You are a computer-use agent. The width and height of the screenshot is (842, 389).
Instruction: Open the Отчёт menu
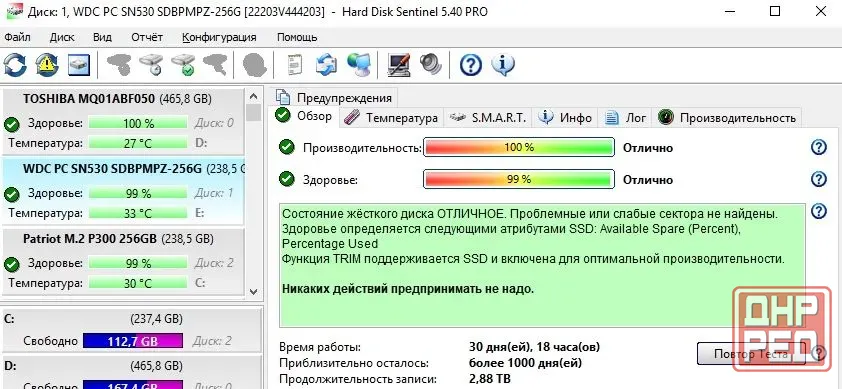click(x=147, y=37)
